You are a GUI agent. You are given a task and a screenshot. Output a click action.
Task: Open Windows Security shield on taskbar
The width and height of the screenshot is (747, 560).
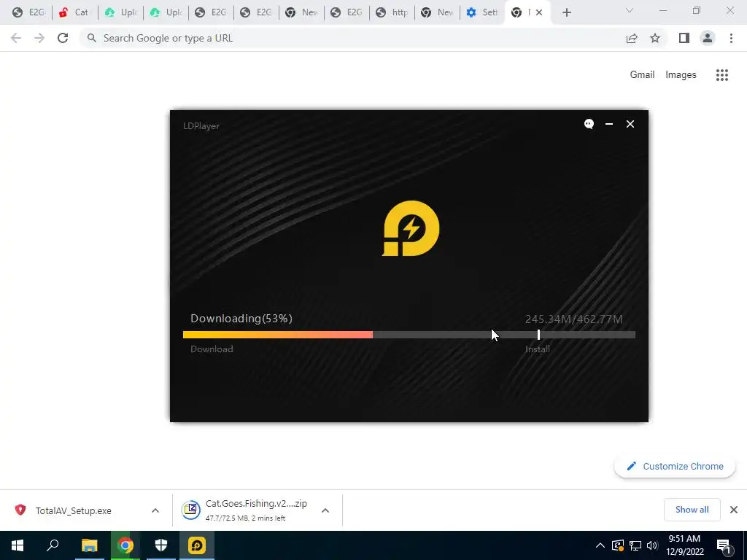click(161, 545)
